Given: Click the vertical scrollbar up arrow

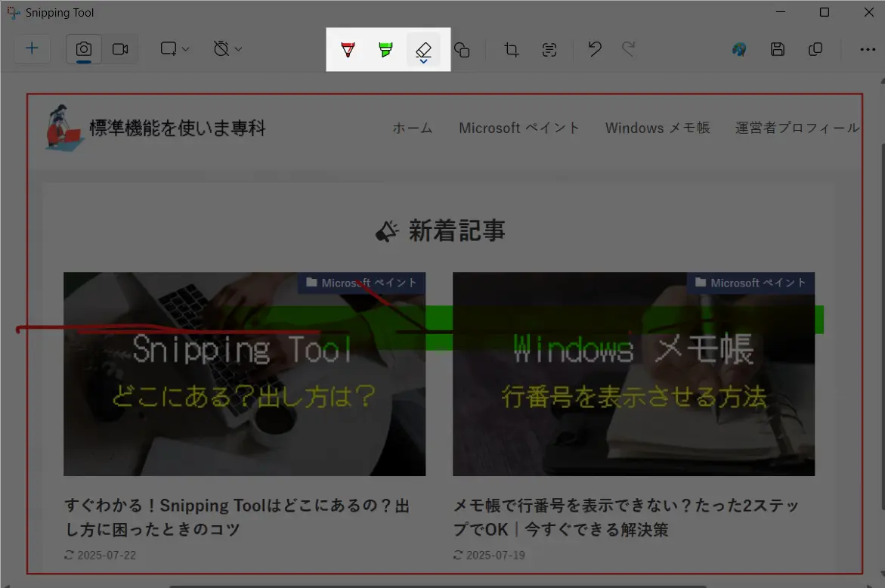Looking at the screenshot, I should 882,82.
